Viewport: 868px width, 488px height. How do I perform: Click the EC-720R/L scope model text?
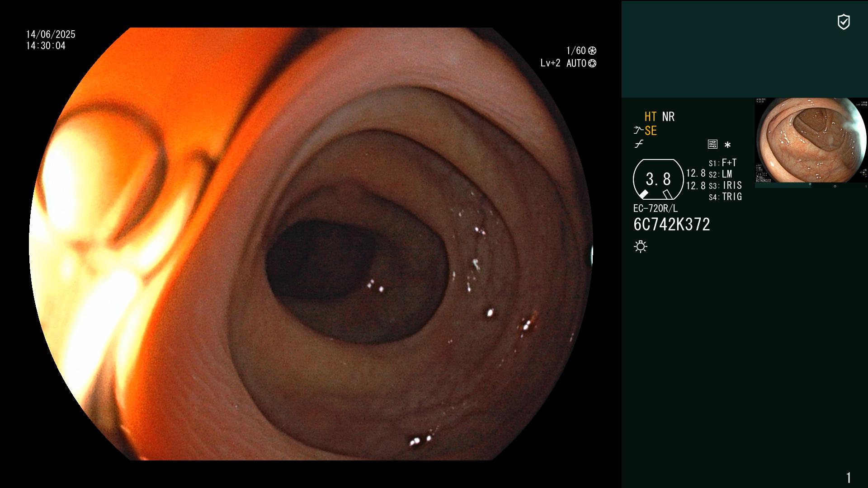[x=656, y=208]
